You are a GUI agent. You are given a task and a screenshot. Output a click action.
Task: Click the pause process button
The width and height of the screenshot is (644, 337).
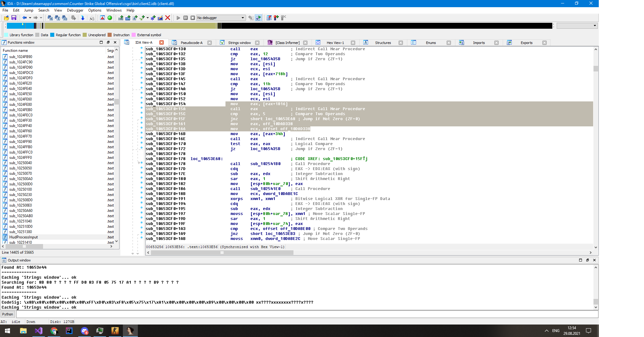(186, 18)
